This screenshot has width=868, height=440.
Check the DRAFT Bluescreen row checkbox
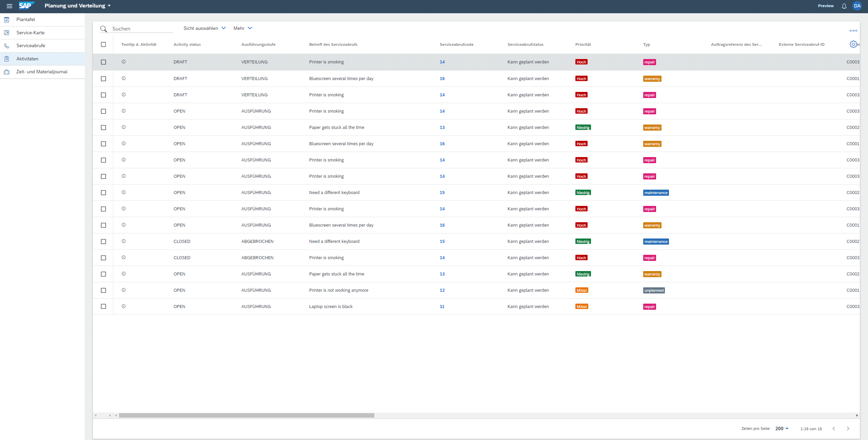point(103,79)
